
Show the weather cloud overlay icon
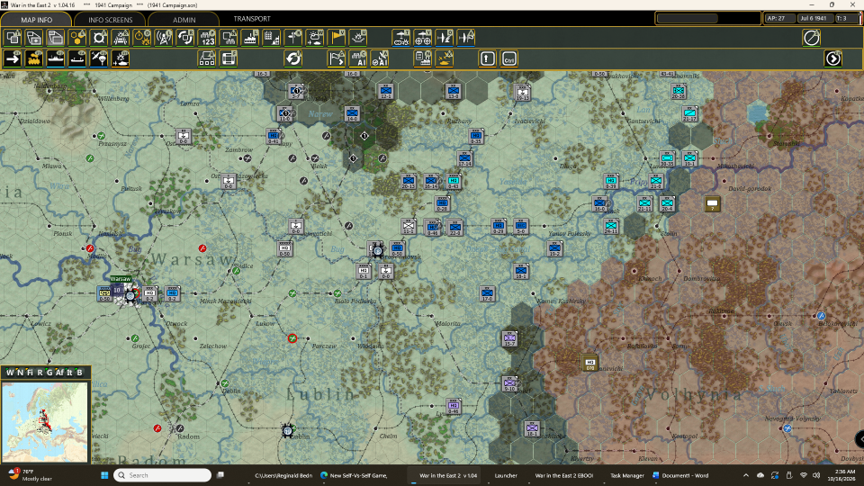pos(315,38)
